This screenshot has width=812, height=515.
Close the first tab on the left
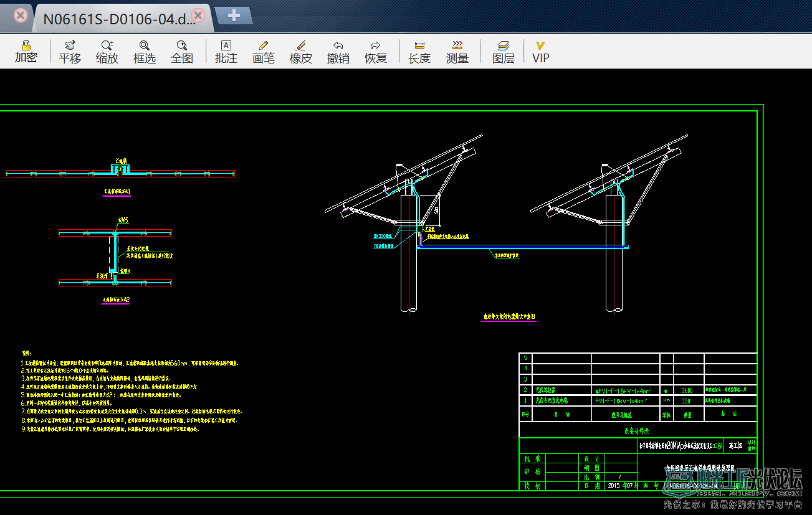pos(21,16)
